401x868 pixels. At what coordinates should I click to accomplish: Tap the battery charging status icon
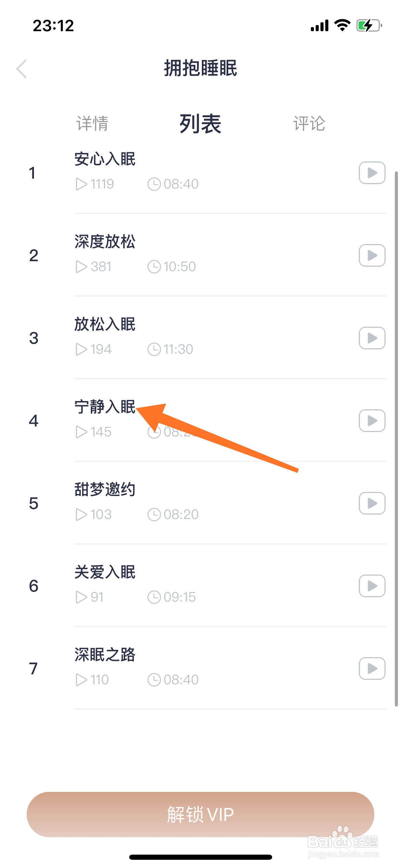[x=369, y=26]
